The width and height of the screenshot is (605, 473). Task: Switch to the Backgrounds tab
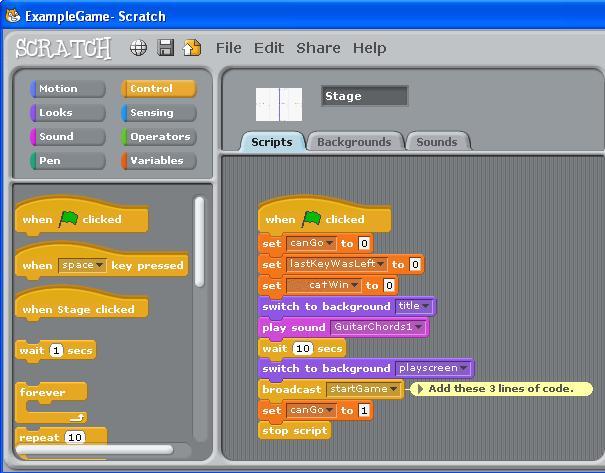pyautogui.click(x=354, y=142)
